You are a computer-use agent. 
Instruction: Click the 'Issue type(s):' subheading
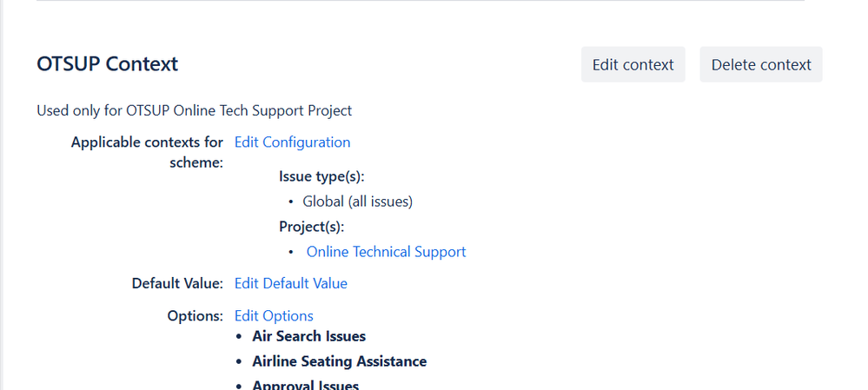click(x=321, y=176)
